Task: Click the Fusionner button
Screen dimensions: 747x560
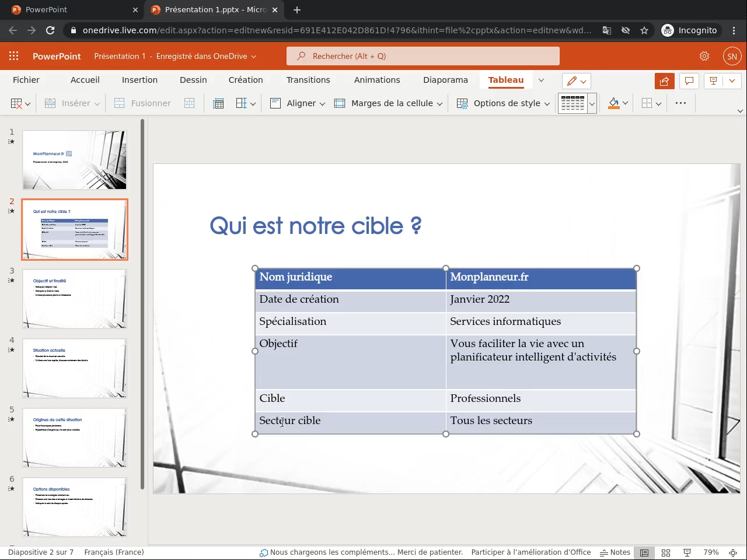Action: (142, 103)
